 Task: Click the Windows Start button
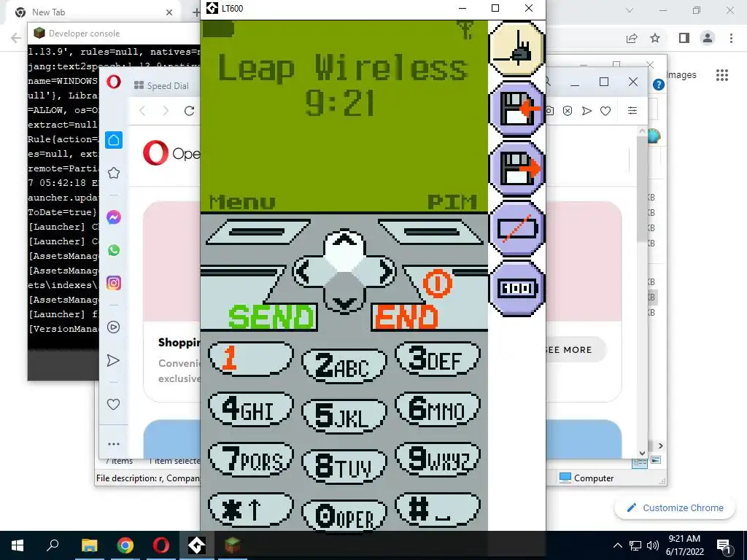(18, 545)
